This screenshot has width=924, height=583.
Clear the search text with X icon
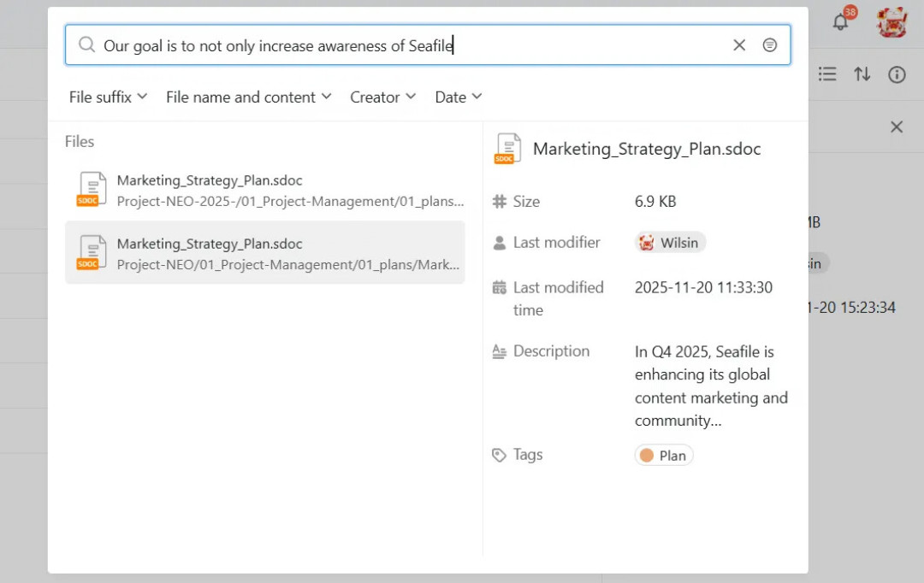pyautogui.click(x=739, y=44)
